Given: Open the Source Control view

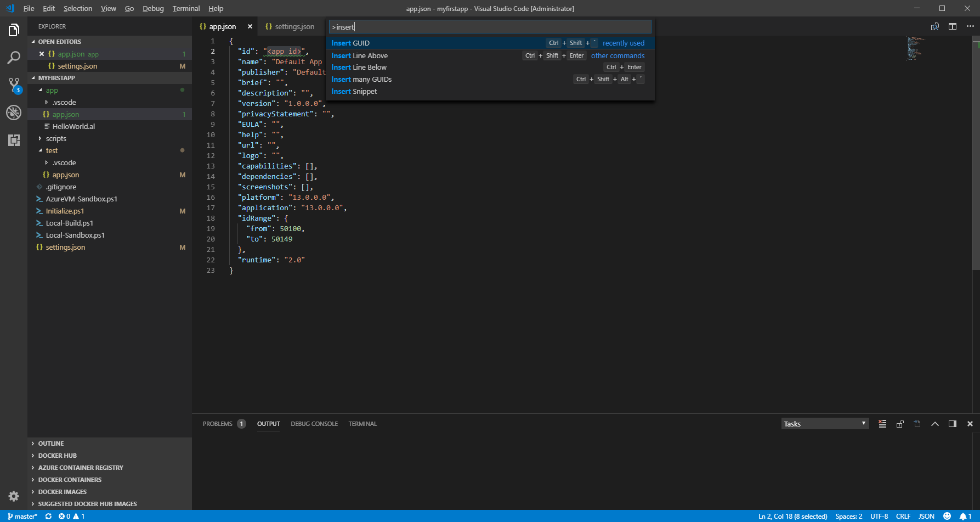Looking at the screenshot, I should (x=14, y=85).
